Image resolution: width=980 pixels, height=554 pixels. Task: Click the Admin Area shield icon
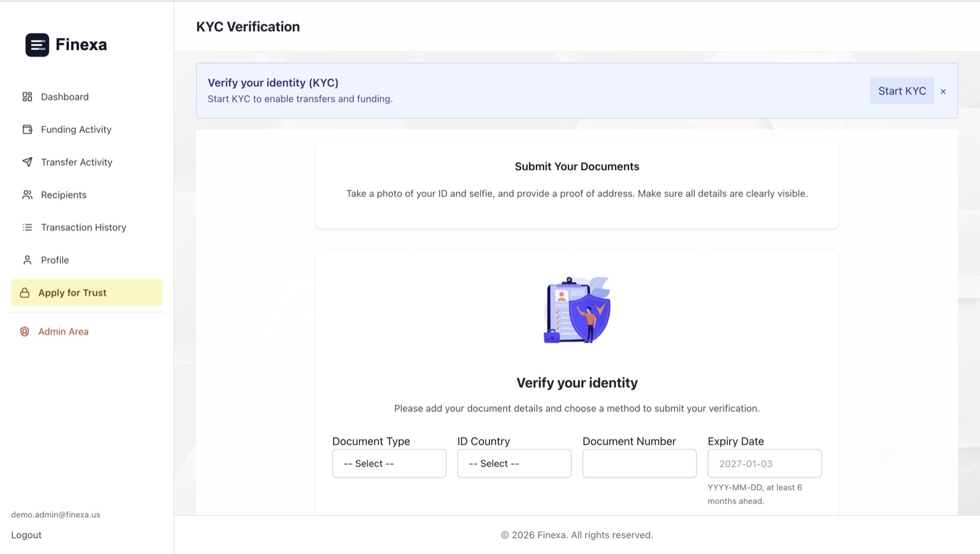(24, 332)
